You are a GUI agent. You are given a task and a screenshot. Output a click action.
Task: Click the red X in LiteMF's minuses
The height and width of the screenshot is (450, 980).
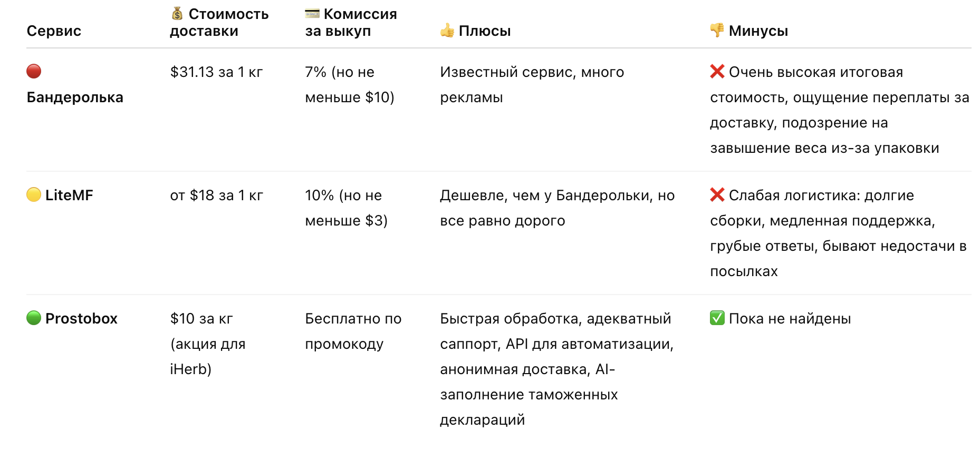click(x=717, y=195)
